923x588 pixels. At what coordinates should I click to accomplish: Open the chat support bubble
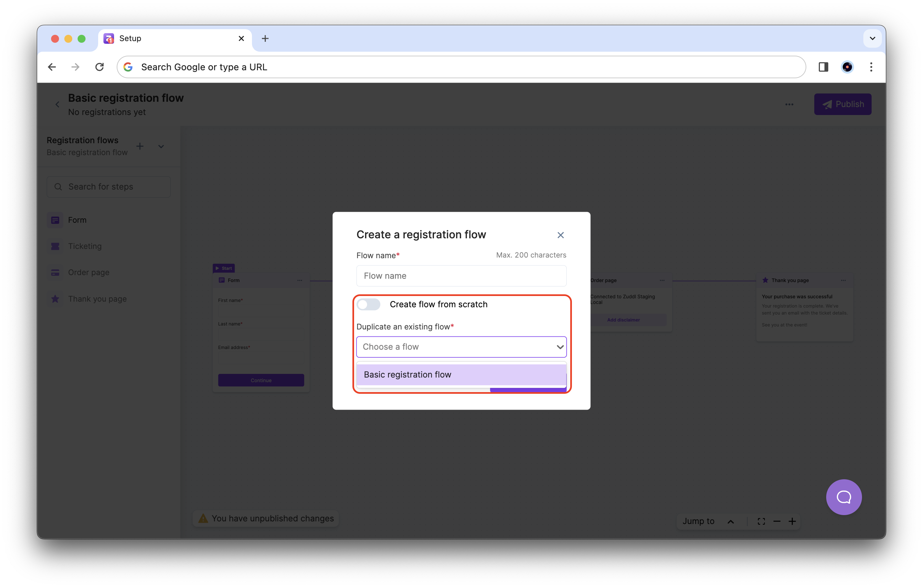(x=844, y=497)
